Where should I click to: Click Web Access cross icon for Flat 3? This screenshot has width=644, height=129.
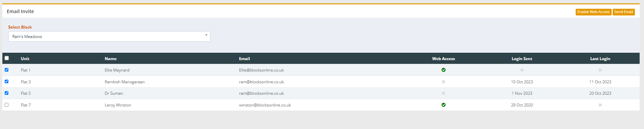(443, 82)
